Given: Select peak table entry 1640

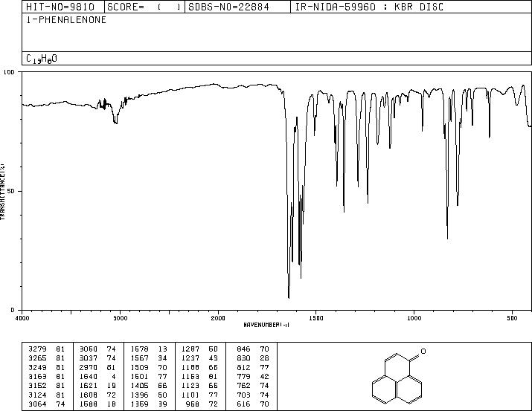Looking at the screenshot, I should [x=89, y=376].
